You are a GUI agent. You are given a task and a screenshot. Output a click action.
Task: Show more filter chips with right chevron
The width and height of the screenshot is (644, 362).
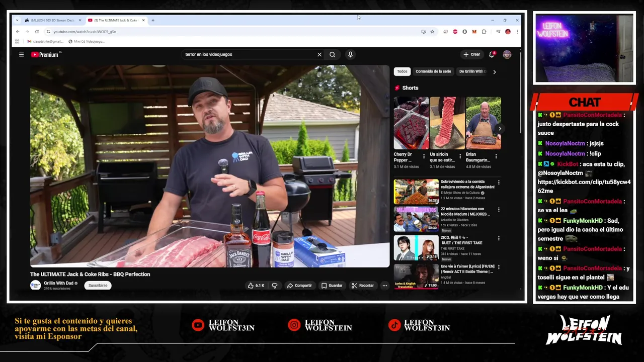pos(494,72)
